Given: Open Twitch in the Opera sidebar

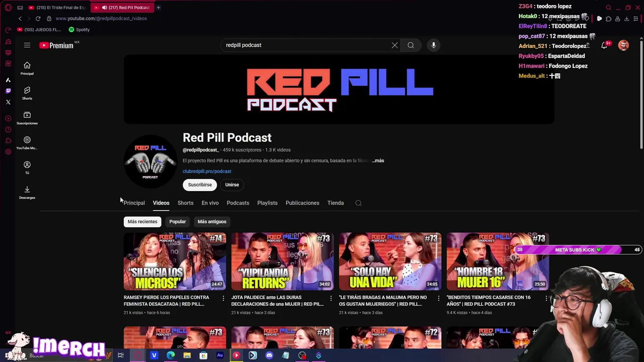Looking at the screenshot, I should 8,91.
